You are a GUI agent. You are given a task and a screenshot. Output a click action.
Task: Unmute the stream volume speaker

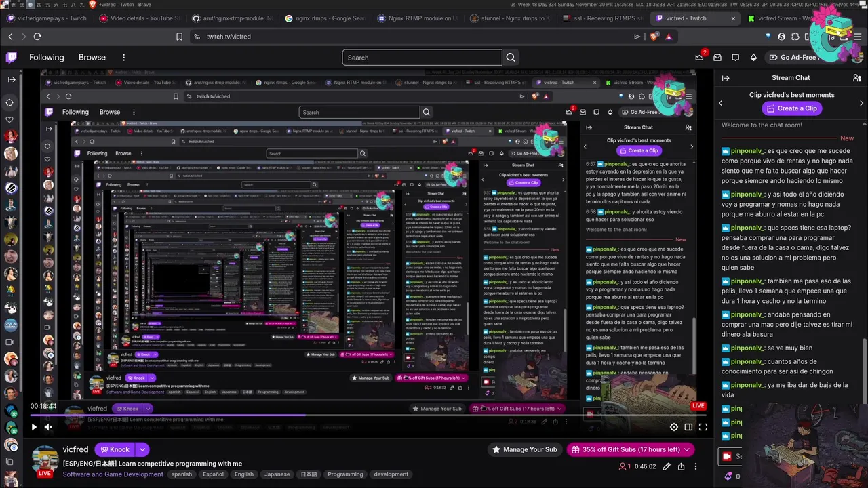click(x=48, y=427)
